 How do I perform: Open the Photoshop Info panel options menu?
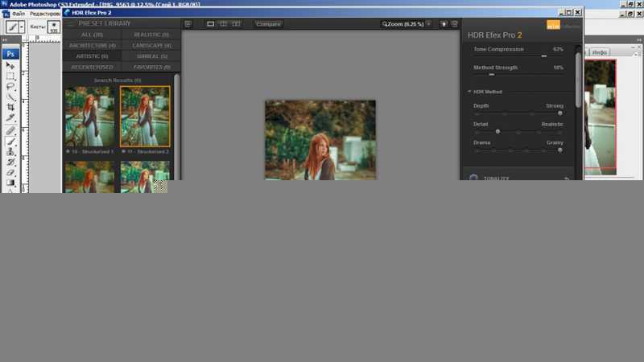(x=638, y=54)
